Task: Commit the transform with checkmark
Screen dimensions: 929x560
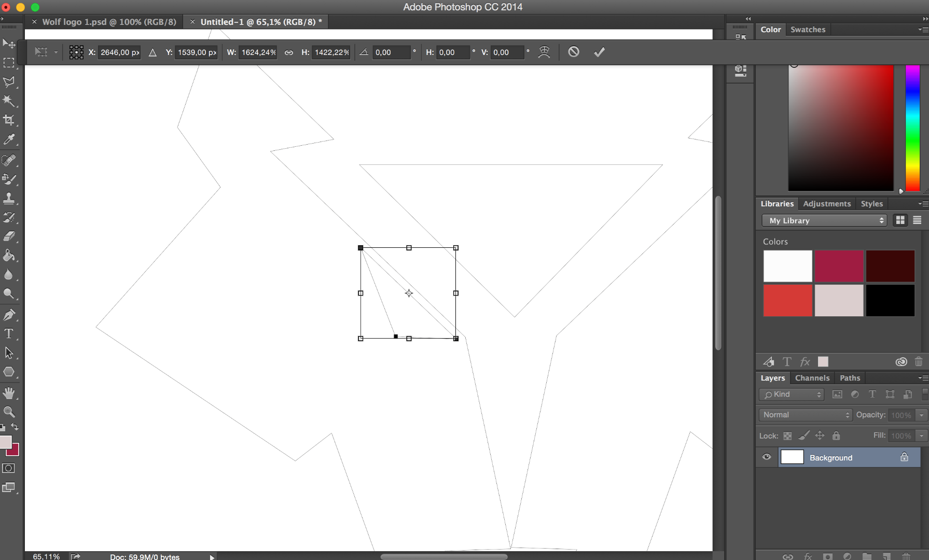Action: (x=599, y=52)
